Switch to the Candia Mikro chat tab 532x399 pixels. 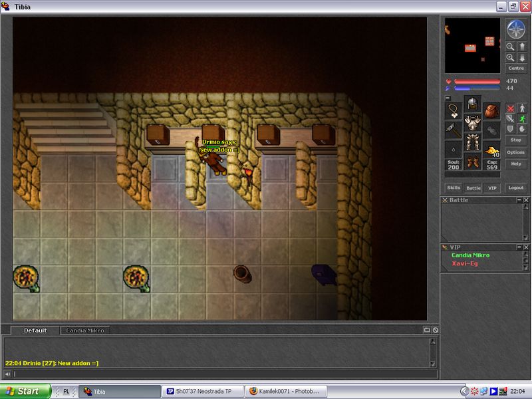[x=85, y=330]
